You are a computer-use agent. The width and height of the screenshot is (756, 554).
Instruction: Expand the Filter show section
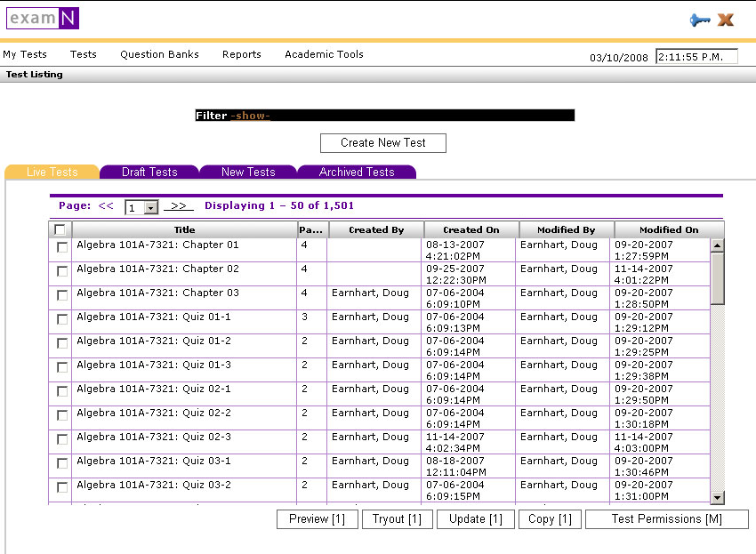pyautogui.click(x=250, y=115)
